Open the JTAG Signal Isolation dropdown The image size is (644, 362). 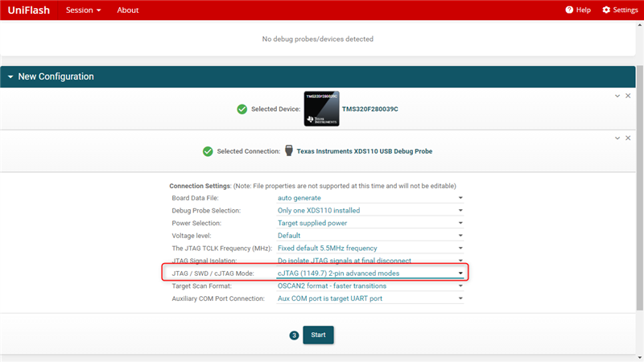370,261
